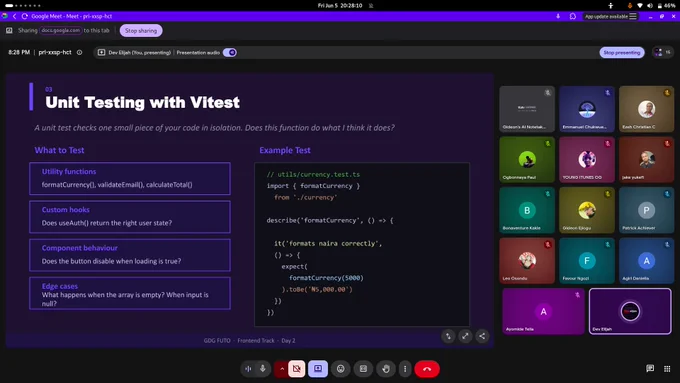The width and height of the screenshot is (680, 383).
Task: Open the app hamburger menu
Action: click(633, 16)
